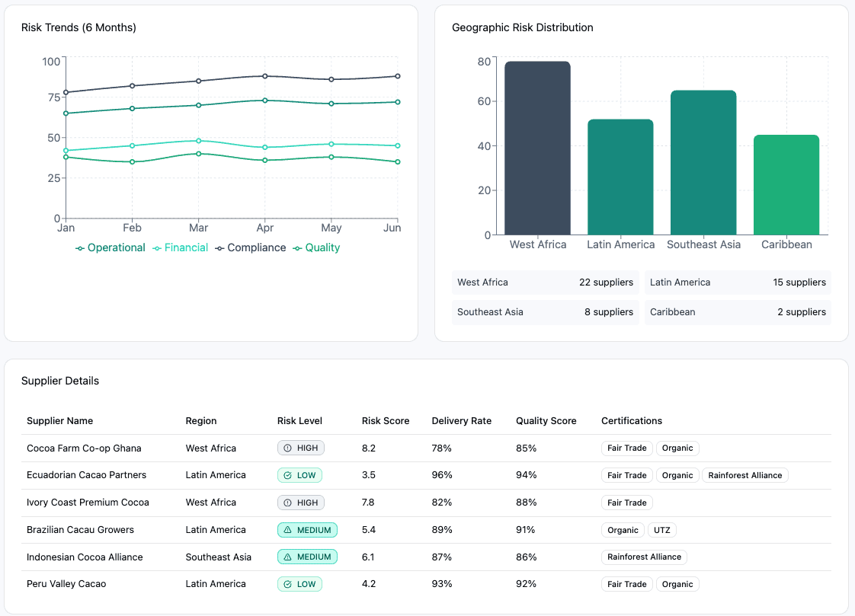The height and width of the screenshot is (616, 855).
Task: Select the Latin America bar in chart
Action: pyautogui.click(x=620, y=177)
